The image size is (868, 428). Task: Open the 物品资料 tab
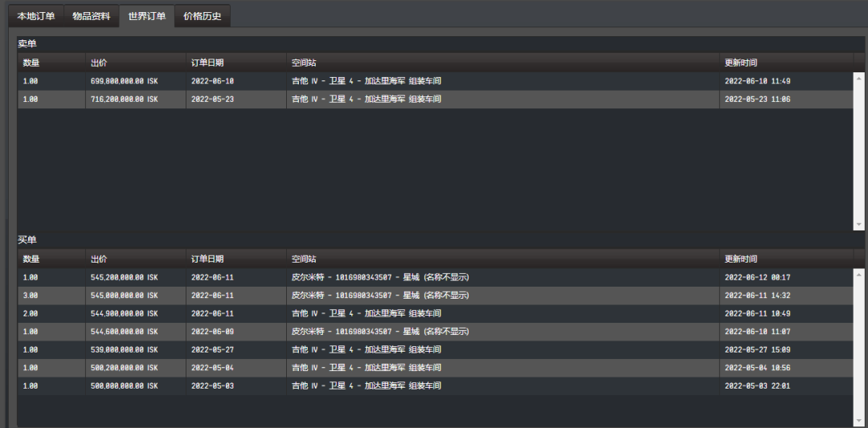pos(92,16)
